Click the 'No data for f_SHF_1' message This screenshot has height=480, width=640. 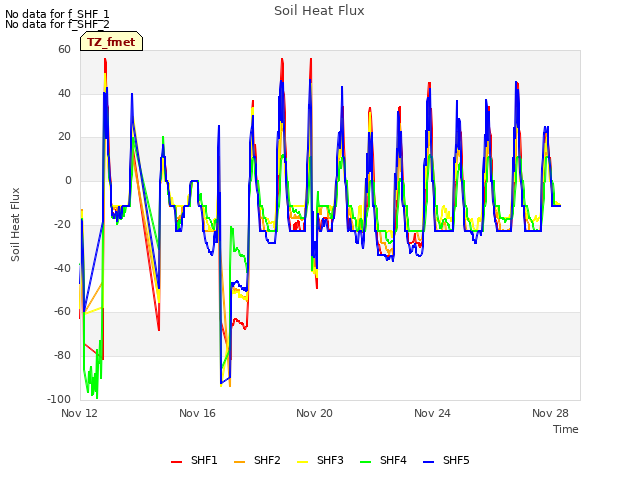pyautogui.click(x=57, y=14)
